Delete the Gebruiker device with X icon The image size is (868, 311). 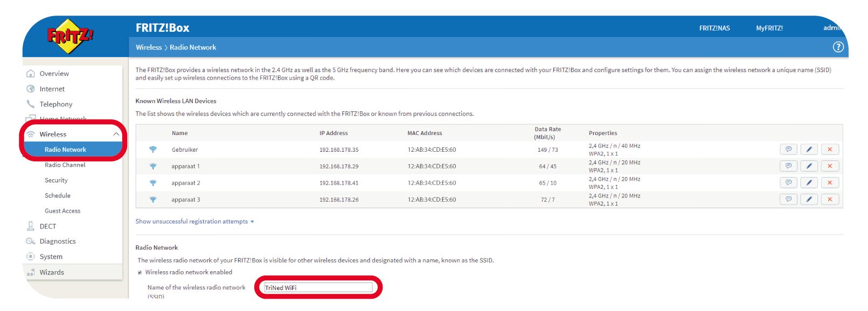[830, 150]
